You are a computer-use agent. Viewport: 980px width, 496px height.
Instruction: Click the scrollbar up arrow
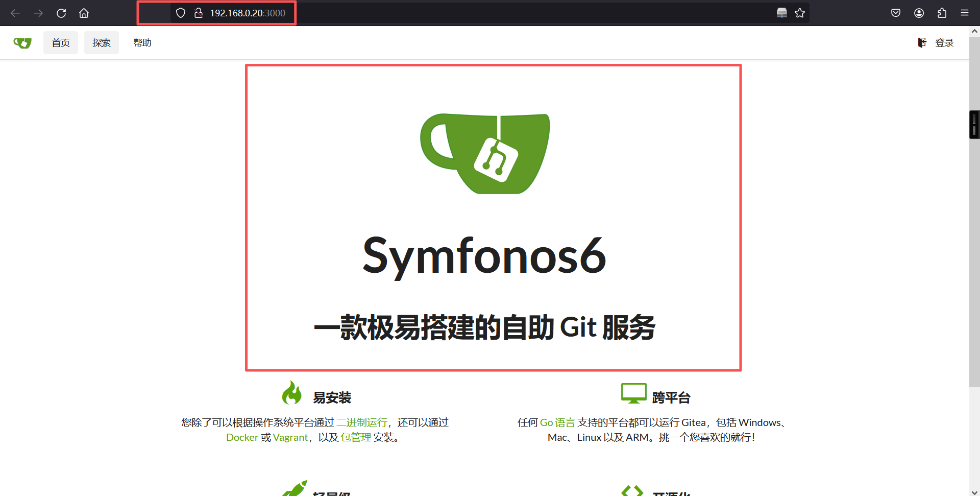point(974,31)
